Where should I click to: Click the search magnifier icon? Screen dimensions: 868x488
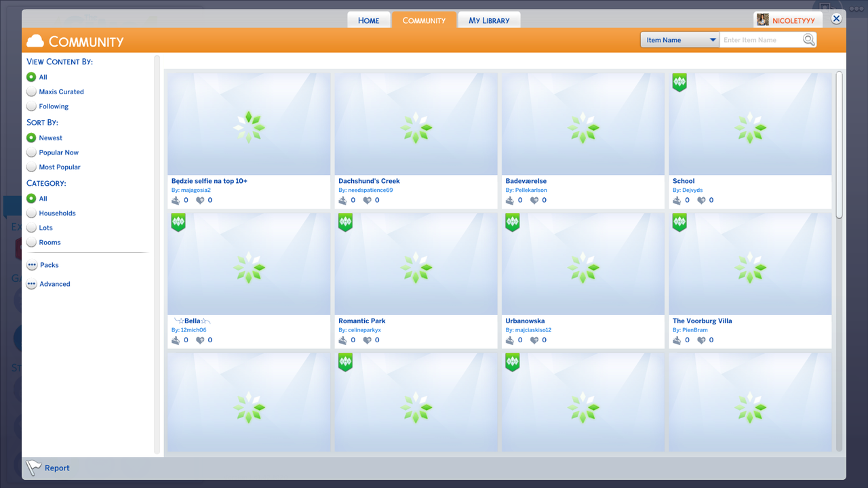click(x=808, y=40)
